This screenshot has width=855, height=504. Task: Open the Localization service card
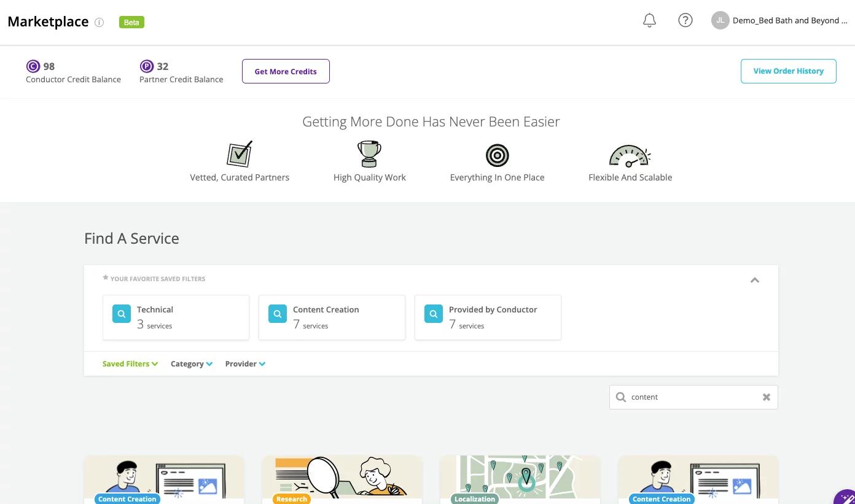(520, 479)
